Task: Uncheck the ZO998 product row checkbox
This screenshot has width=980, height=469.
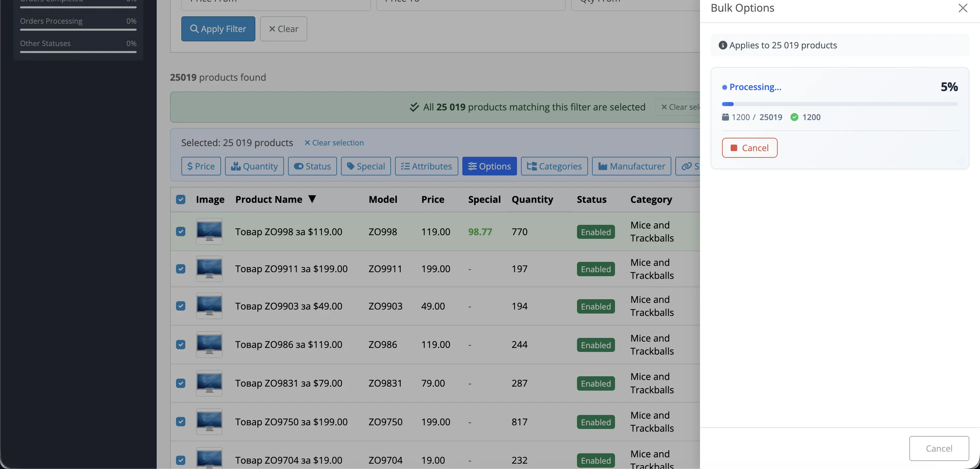Action: click(181, 231)
